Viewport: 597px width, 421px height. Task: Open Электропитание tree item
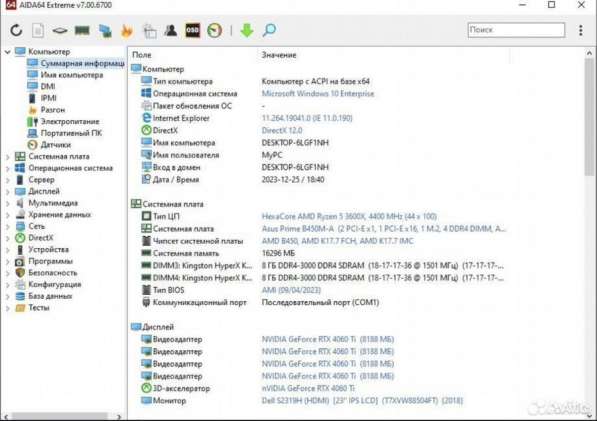coord(70,121)
